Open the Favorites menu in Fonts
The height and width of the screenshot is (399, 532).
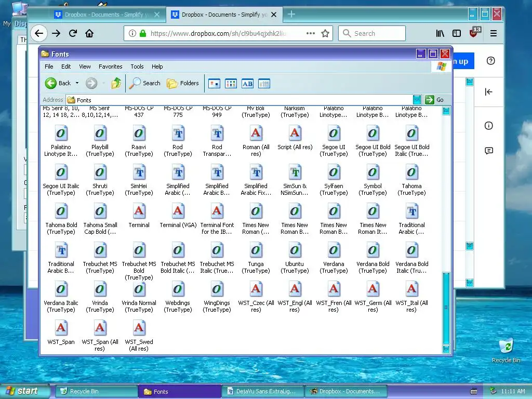click(110, 66)
